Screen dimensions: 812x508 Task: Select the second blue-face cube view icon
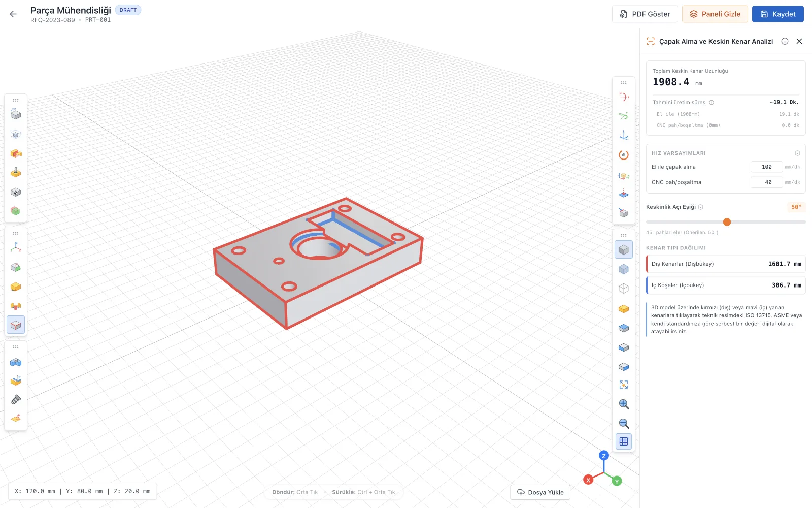[624, 347]
